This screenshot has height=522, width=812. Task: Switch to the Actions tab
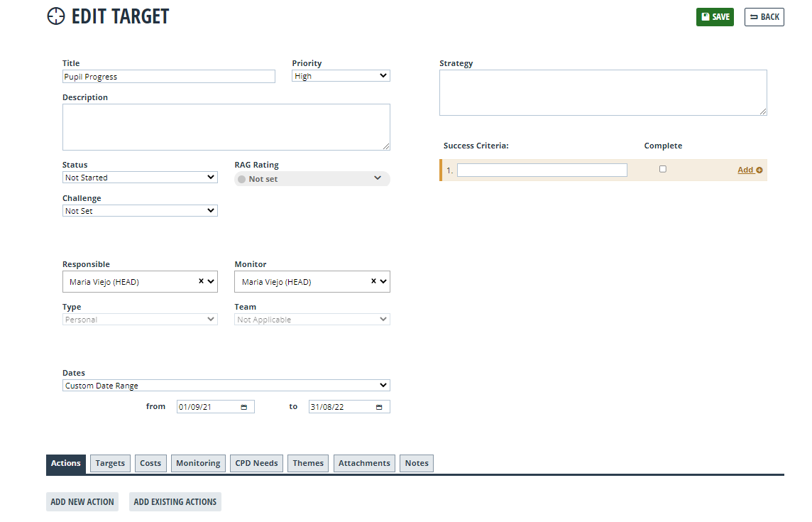(x=66, y=464)
